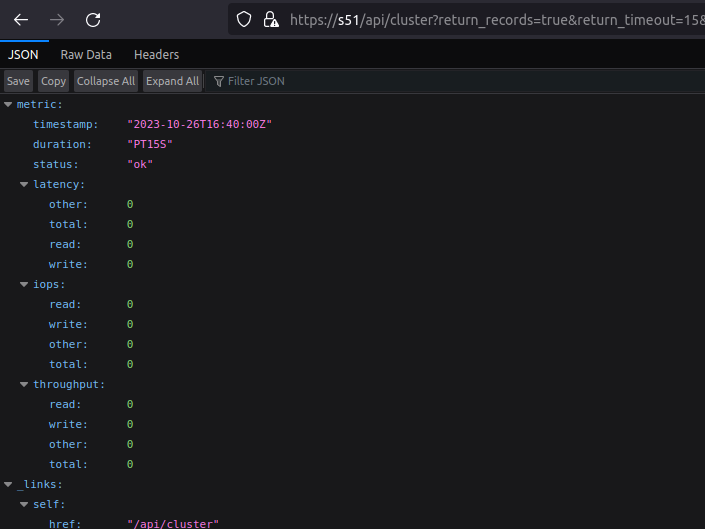Click the tracking protection shield icon

244,19
